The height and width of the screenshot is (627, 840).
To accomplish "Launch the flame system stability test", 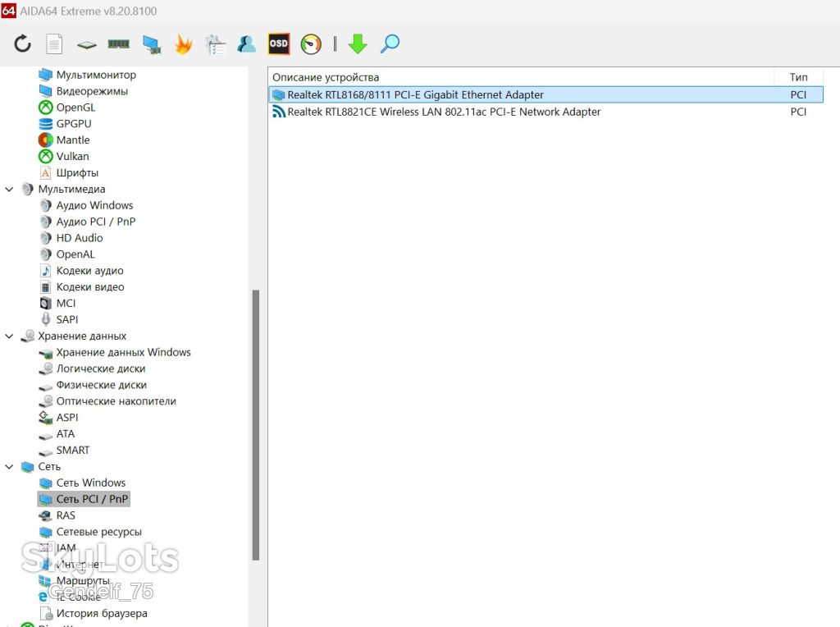I will click(183, 44).
